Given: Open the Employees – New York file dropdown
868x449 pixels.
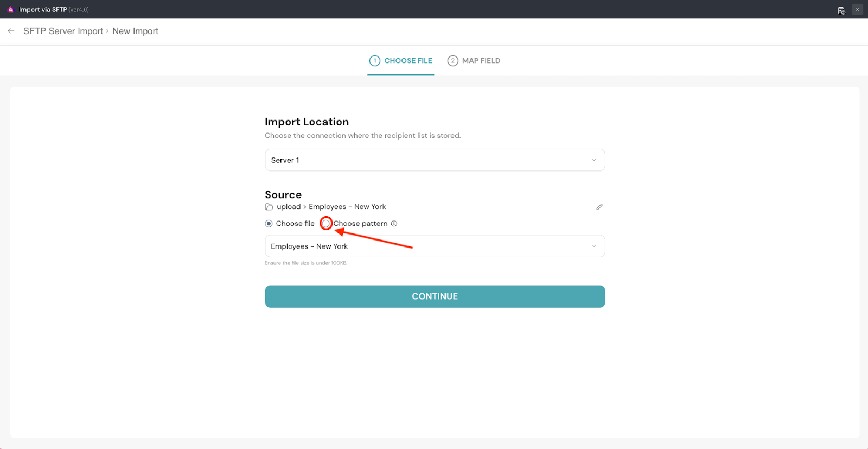Looking at the screenshot, I should 435,246.
